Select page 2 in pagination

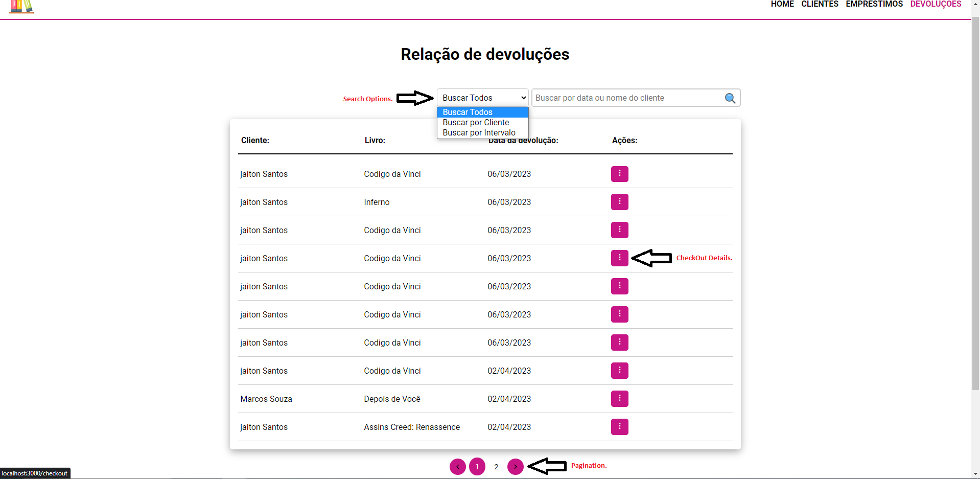tap(496, 467)
